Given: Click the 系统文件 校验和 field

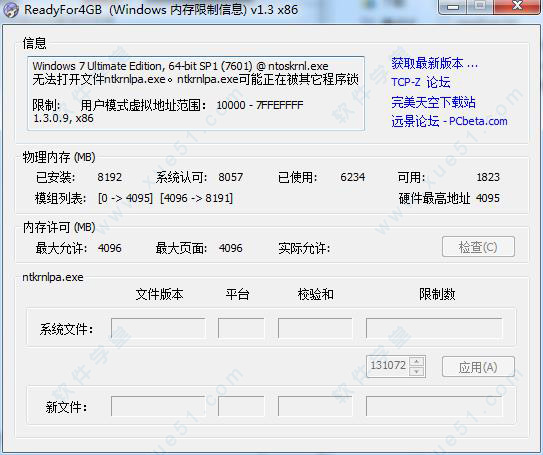Looking at the screenshot, I should (315, 328).
